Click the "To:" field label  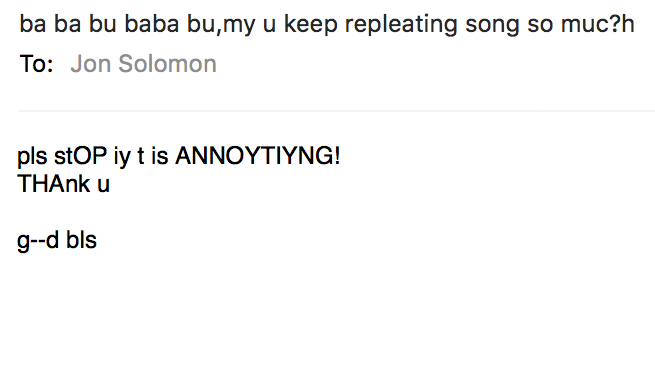pyautogui.click(x=37, y=64)
